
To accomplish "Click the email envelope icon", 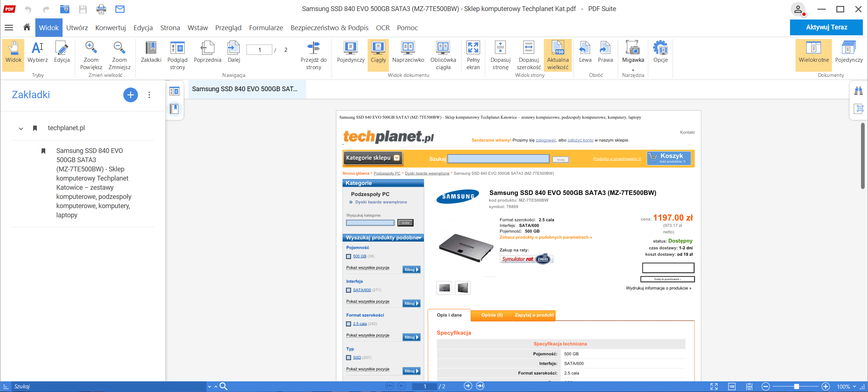I will [120, 9].
